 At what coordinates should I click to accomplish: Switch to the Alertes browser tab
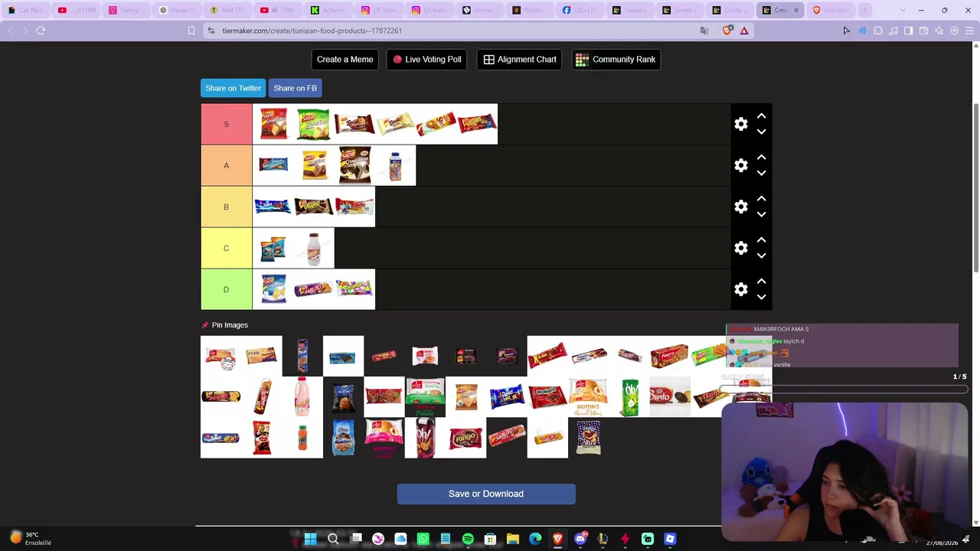coord(479,10)
